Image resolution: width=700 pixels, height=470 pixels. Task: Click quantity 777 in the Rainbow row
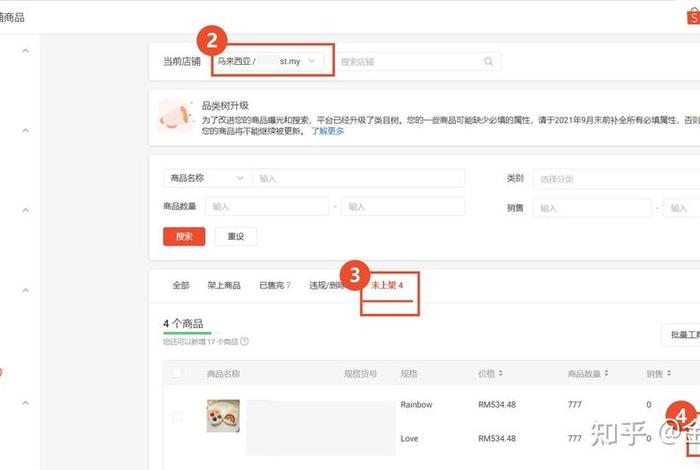[x=575, y=405]
